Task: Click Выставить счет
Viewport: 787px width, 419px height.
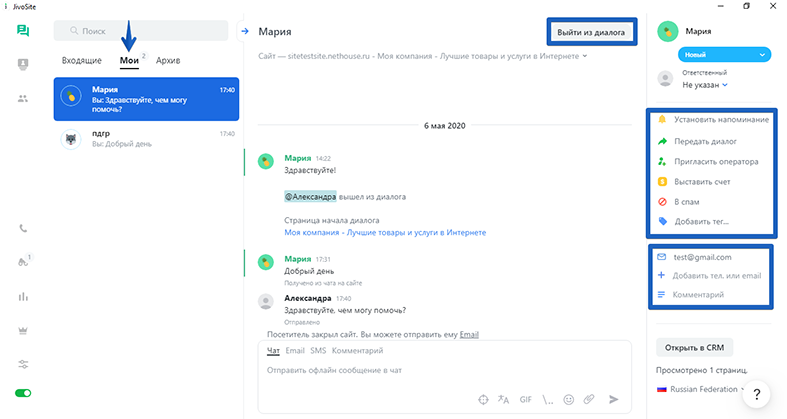Action: (x=694, y=182)
